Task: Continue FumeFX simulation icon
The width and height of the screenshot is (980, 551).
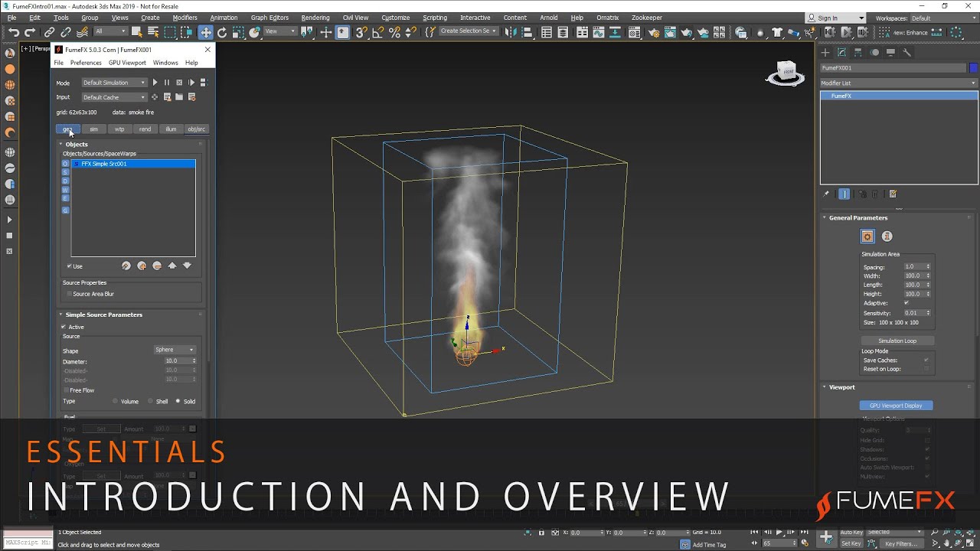Action: point(191,83)
